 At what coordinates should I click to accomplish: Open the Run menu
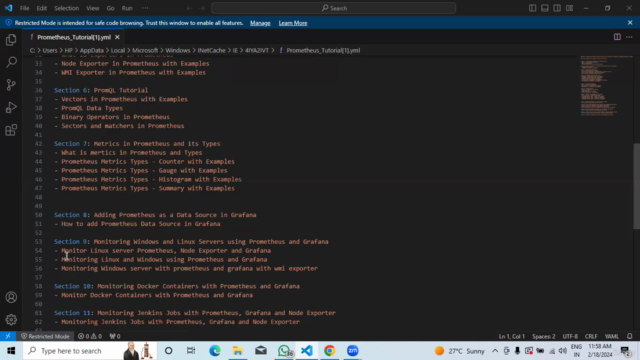pos(127,8)
